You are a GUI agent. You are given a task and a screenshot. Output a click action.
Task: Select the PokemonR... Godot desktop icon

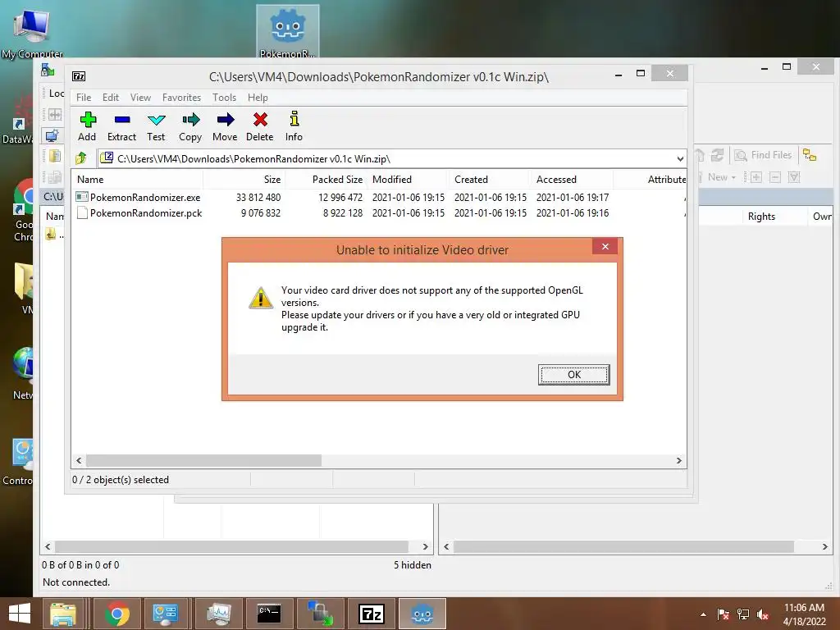[288, 32]
